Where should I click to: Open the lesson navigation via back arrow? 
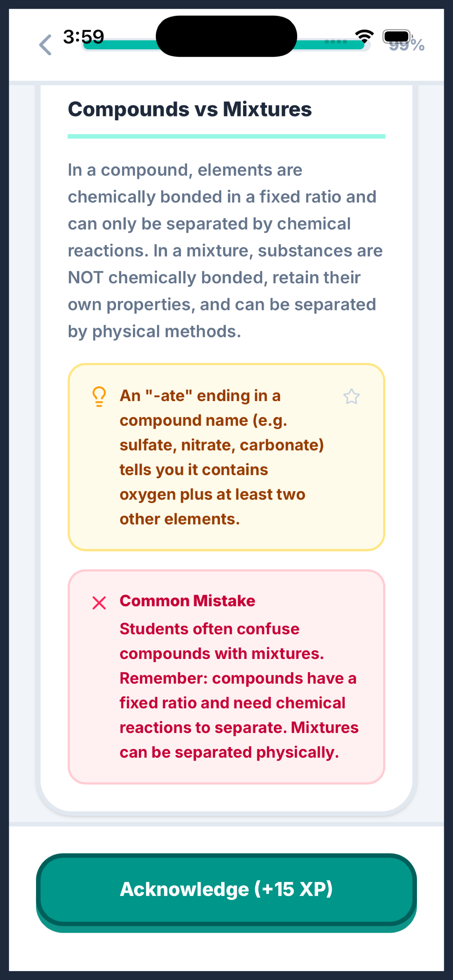[45, 45]
